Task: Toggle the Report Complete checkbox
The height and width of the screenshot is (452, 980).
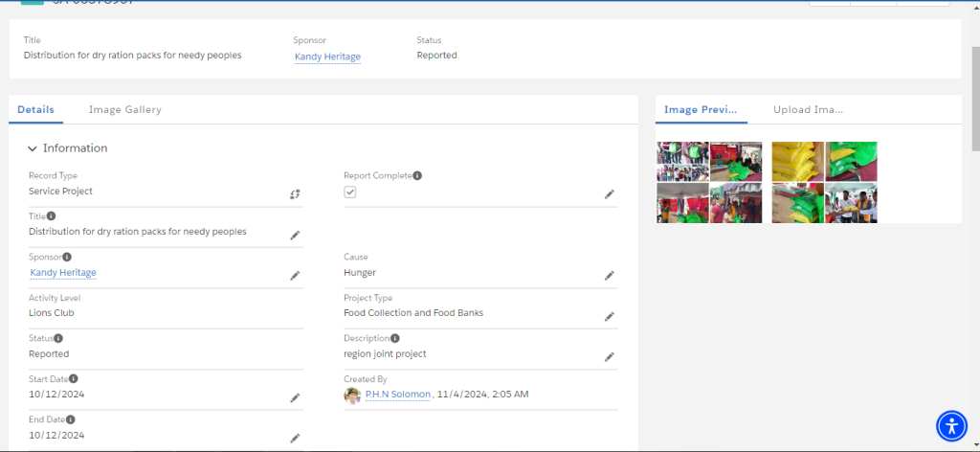Action: pos(350,192)
